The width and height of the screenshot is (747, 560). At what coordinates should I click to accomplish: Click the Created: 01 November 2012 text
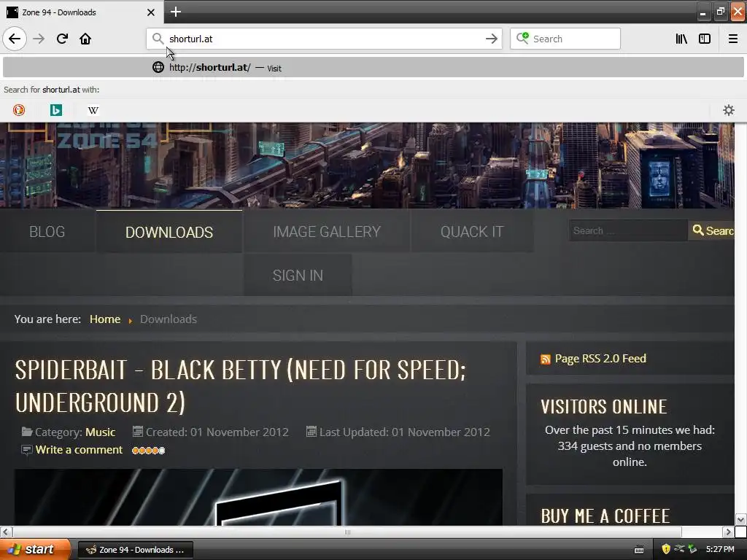(x=217, y=432)
